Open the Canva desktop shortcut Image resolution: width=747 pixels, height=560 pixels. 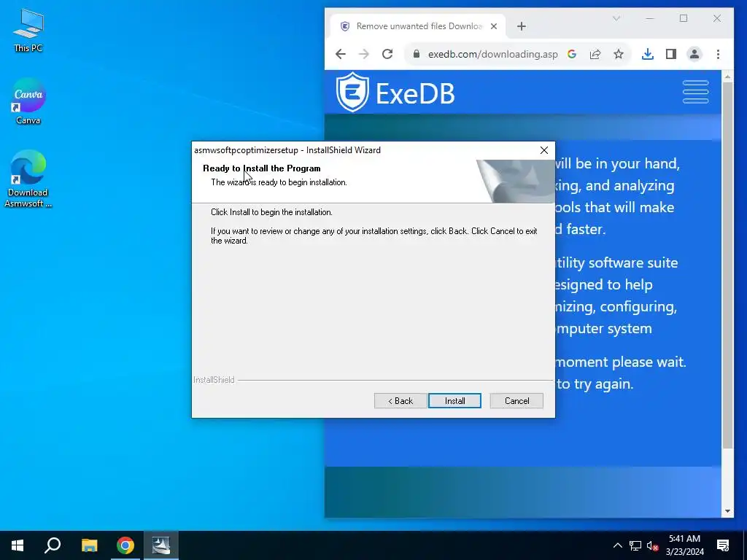28,101
